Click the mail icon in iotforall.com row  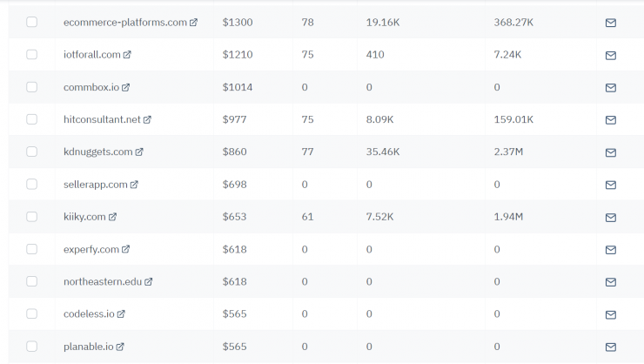click(610, 55)
